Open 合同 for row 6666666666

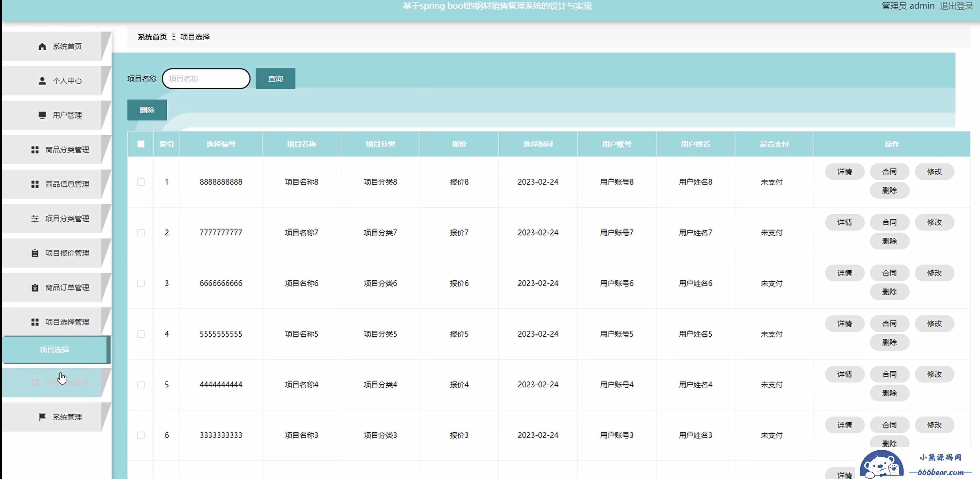pyautogui.click(x=890, y=273)
